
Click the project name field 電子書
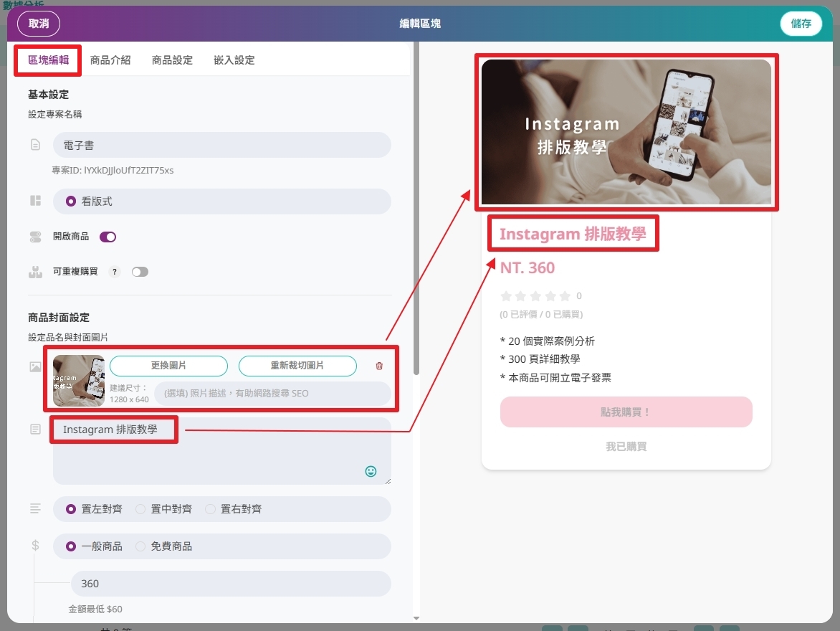[x=221, y=146]
